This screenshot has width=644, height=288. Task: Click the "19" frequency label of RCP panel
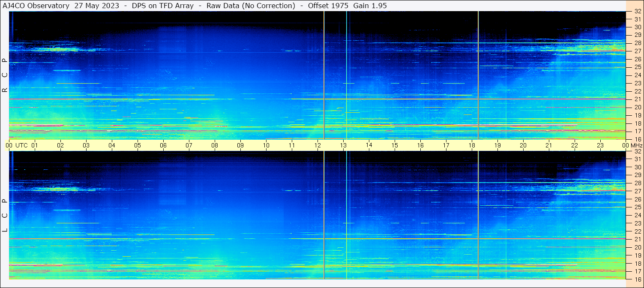(637, 115)
